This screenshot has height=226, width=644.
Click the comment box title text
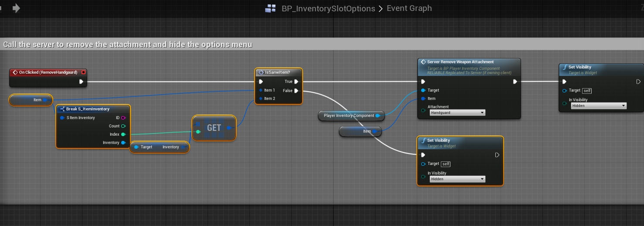pyautogui.click(x=127, y=45)
